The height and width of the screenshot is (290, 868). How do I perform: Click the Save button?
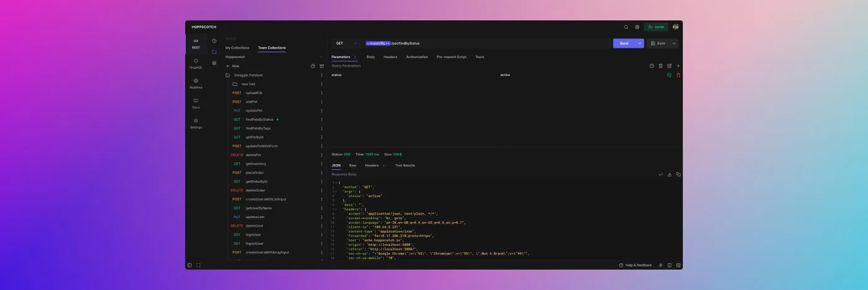(658, 43)
